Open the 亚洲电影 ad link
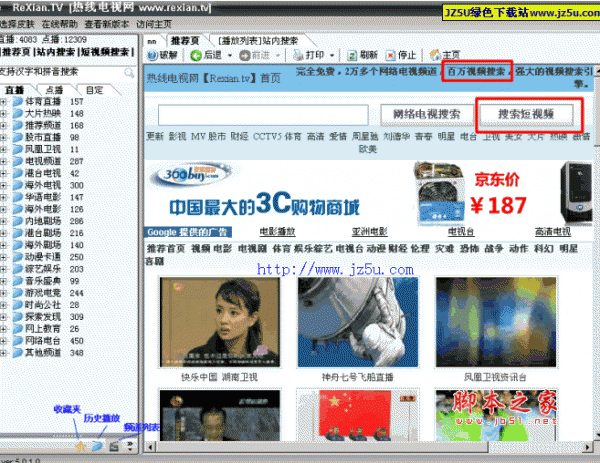Screen dimensions: 600x463 point(370,232)
